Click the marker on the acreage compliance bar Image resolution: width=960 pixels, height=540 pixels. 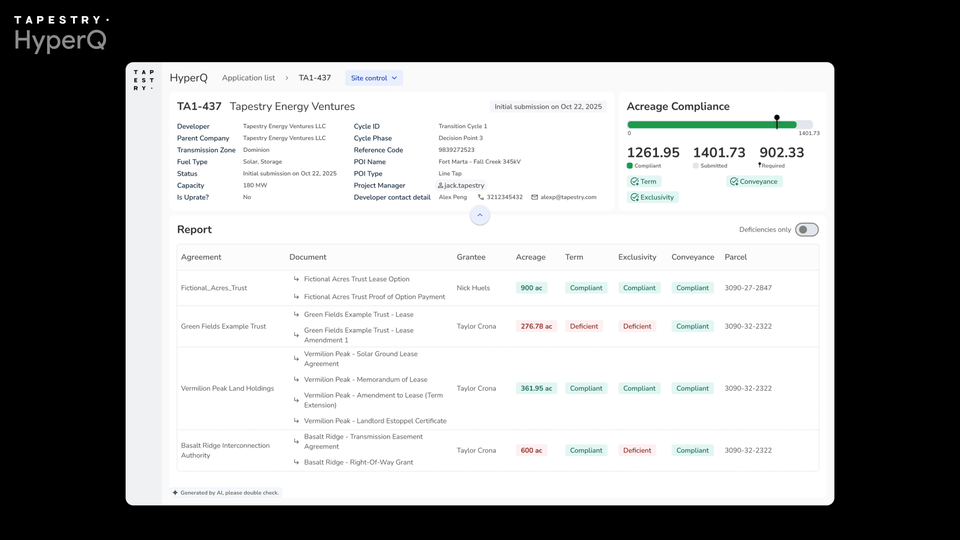point(777,122)
